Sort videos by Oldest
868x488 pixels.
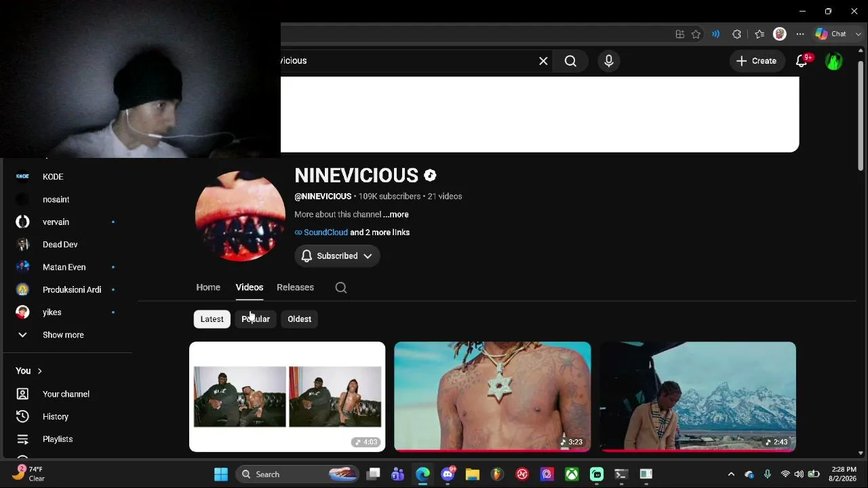coord(299,319)
